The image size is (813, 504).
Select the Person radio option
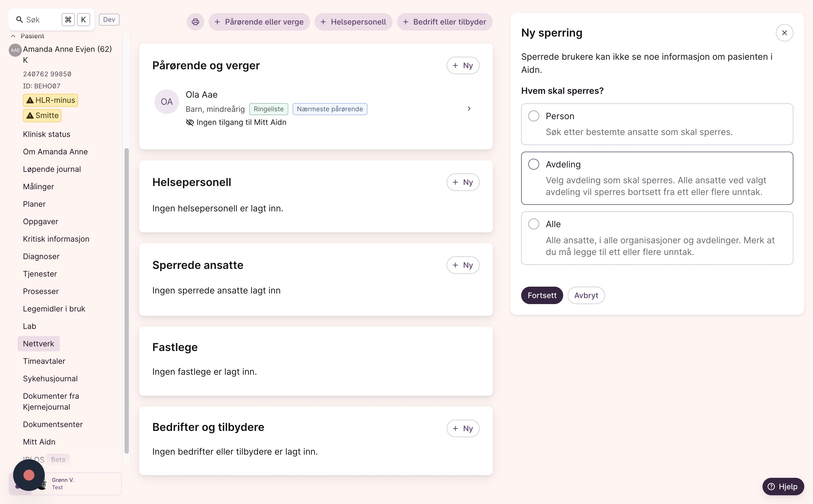(x=533, y=116)
